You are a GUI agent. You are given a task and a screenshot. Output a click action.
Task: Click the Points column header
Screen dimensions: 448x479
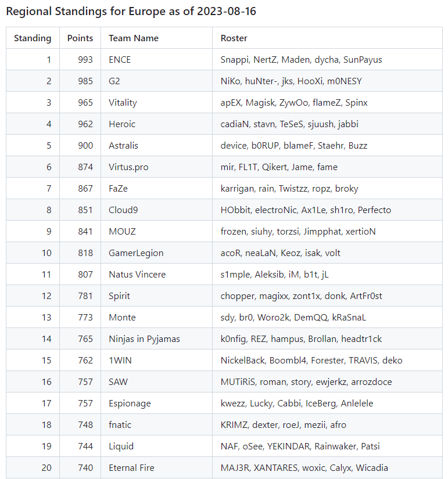coord(80,38)
